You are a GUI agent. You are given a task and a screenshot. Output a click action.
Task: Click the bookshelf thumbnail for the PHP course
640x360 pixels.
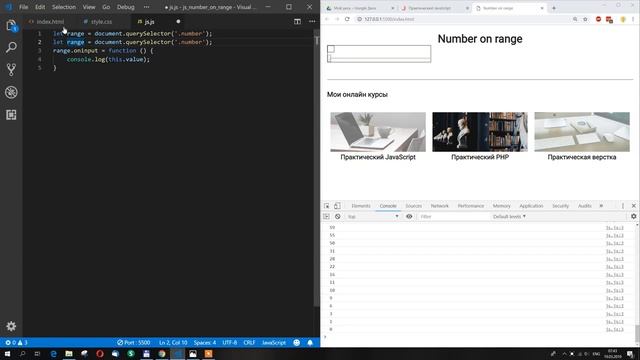pos(480,132)
